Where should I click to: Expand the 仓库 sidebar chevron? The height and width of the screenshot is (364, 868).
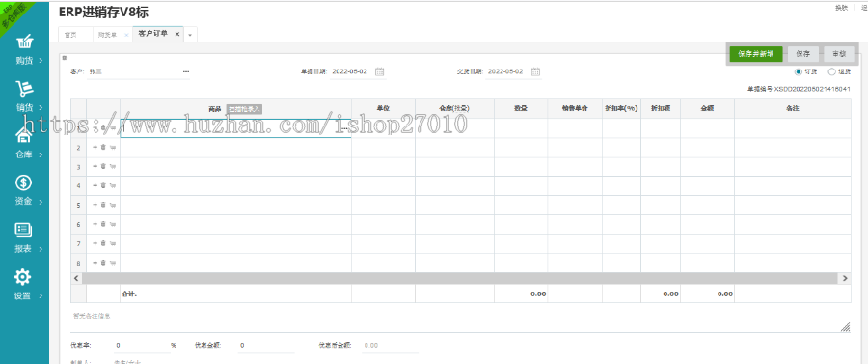(41, 155)
